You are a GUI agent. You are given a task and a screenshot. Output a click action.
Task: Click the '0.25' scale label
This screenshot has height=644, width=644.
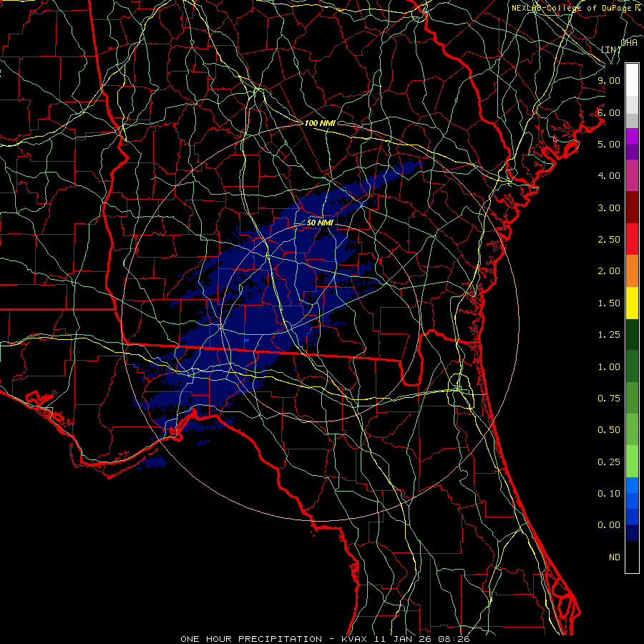609,462
